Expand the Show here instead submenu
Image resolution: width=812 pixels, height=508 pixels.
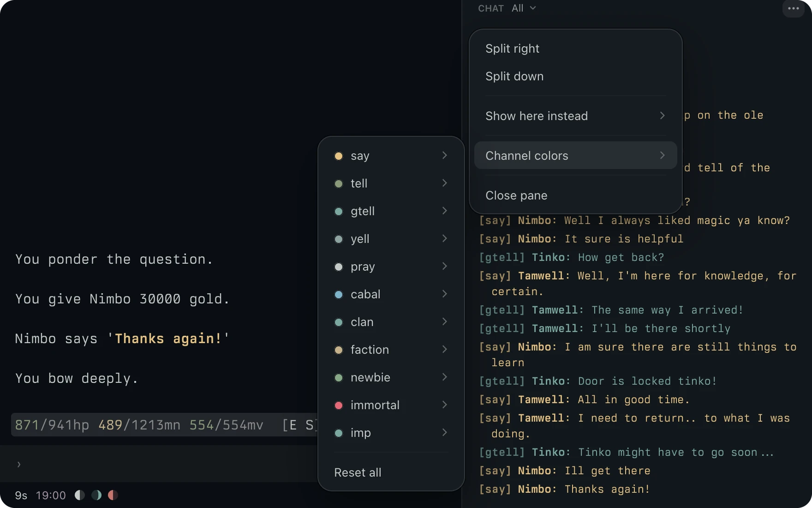576,115
